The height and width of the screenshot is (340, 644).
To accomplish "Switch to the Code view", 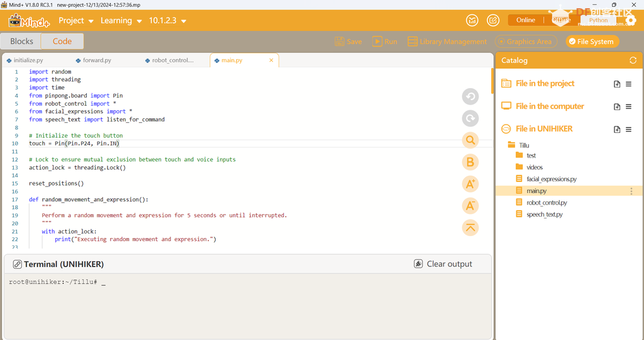I will [x=62, y=41].
